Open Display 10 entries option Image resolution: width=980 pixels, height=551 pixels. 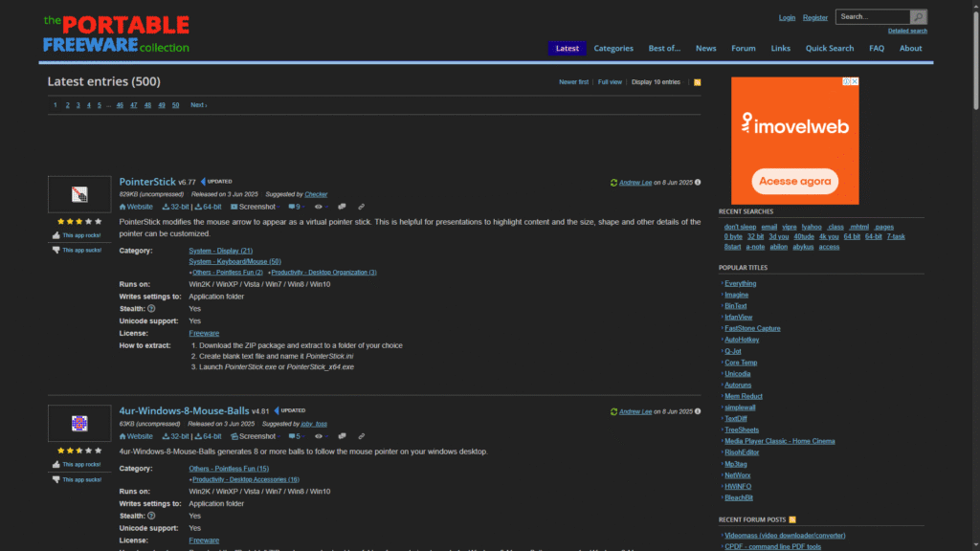(x=656, y=82)
